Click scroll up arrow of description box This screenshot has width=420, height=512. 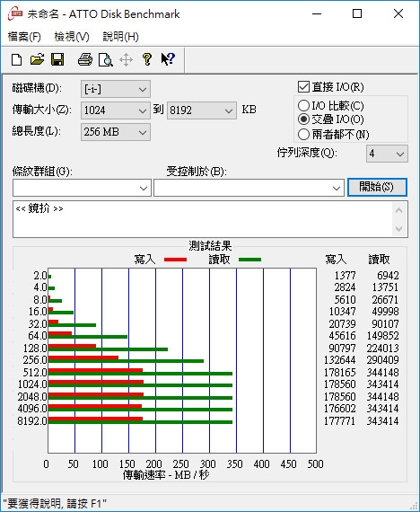coord(398,210)
